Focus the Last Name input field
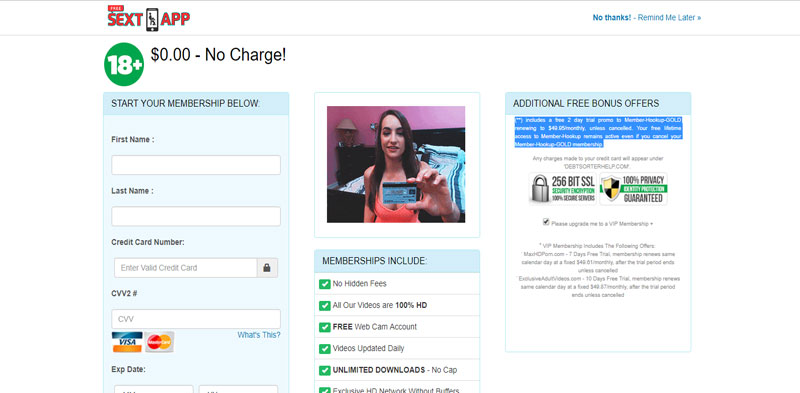Screen dimensions: 800x393 point(196,216)
